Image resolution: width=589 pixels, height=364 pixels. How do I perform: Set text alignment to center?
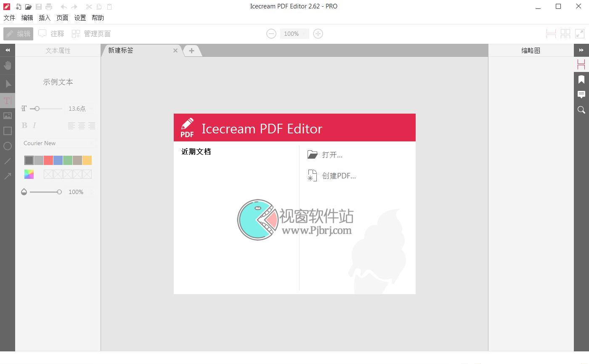tap(82, 125)
